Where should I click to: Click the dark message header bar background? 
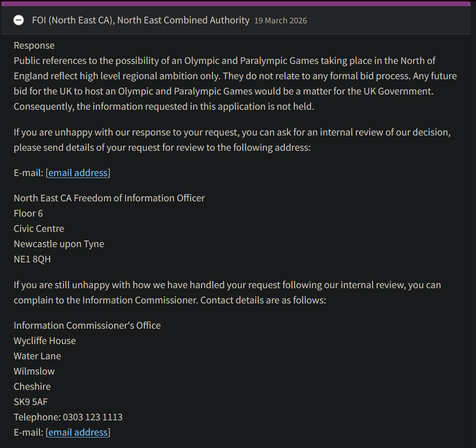click(389, 21)
